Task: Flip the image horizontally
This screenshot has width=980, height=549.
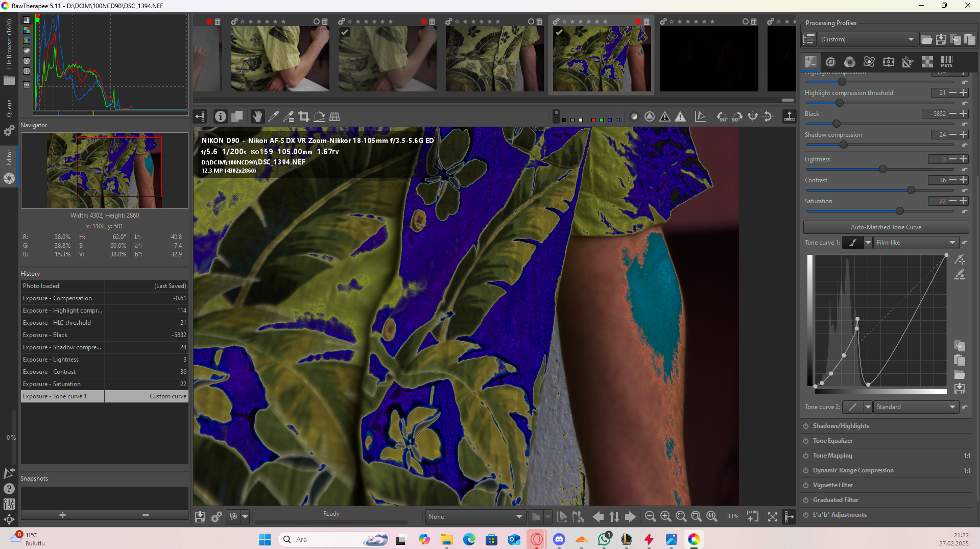Action: [x=753, y=117]
